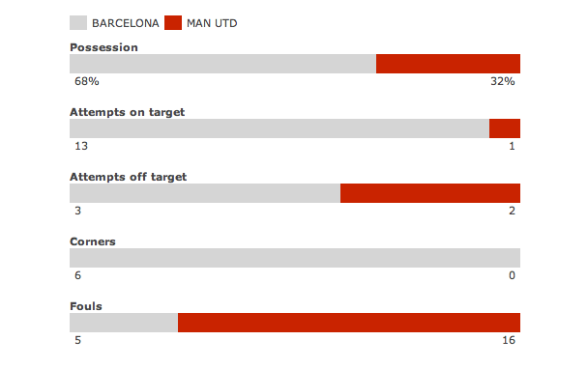Select the BARCELONA legend label
This screenshot has height=369, width=588.
coord(126,23)
